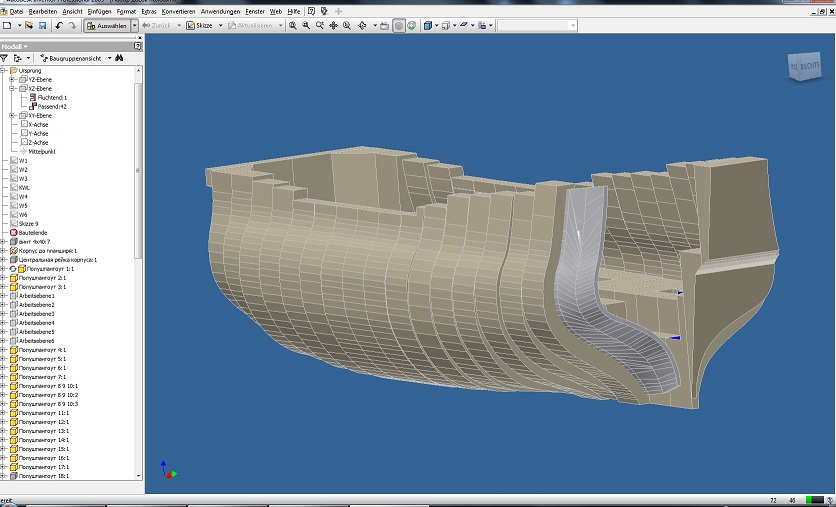836x507 pixels.
Task: Select the Bauteilende item in browser
Action: click(33, 232)
